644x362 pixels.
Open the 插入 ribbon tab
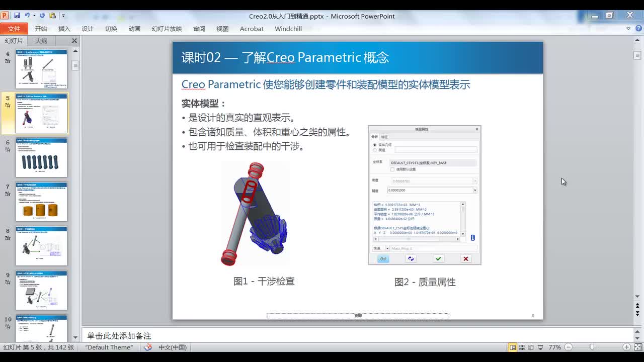point(64,29)
